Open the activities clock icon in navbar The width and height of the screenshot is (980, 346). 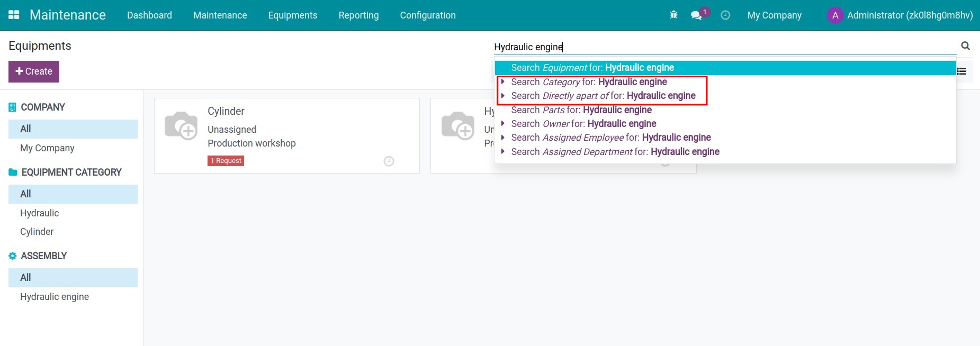click(x=725, y=15)
